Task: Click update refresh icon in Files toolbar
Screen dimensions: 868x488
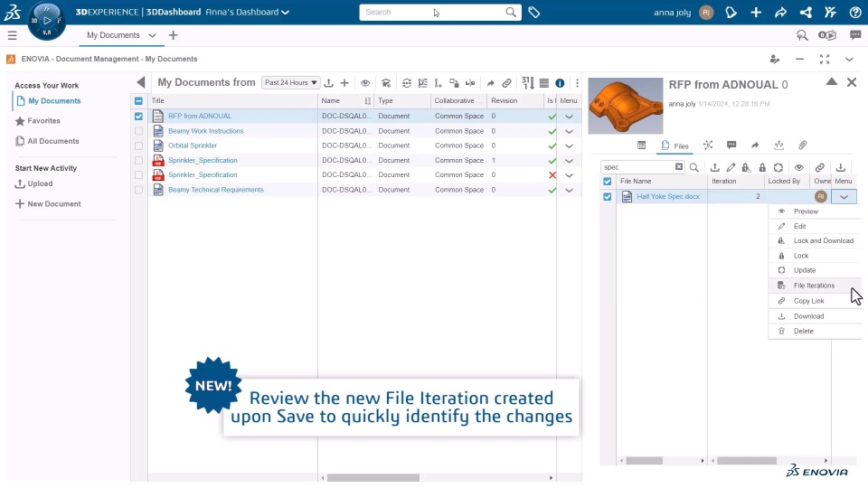Action: [778, 168]
